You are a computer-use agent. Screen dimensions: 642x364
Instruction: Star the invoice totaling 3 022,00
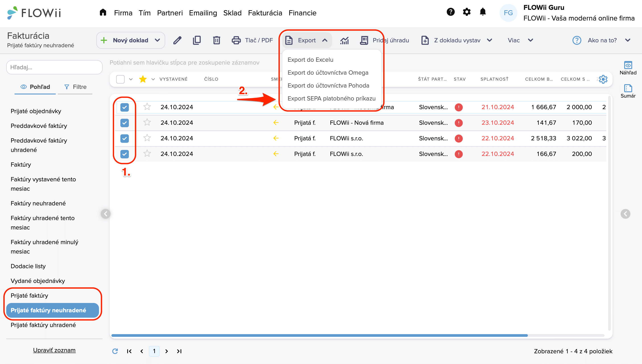pyautogui.click(x=147, y=138)
